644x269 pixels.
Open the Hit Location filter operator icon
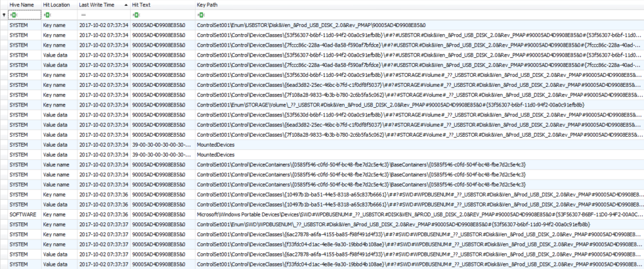tap(47, 14)
